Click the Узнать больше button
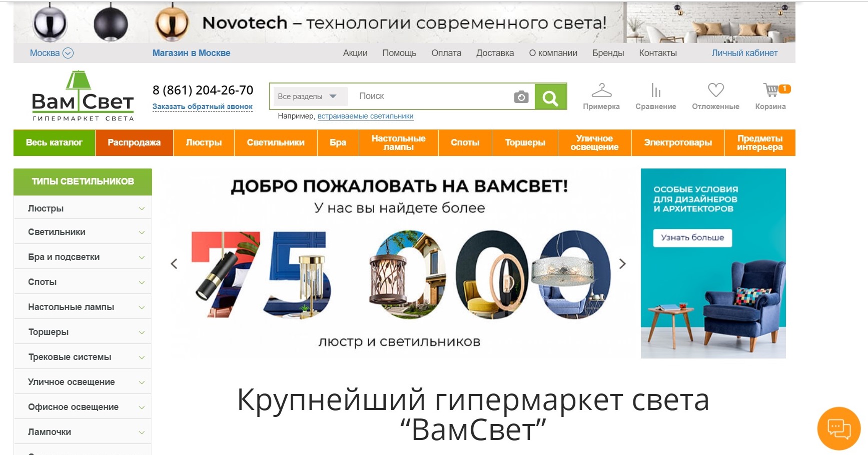 [x=692, y=238]
